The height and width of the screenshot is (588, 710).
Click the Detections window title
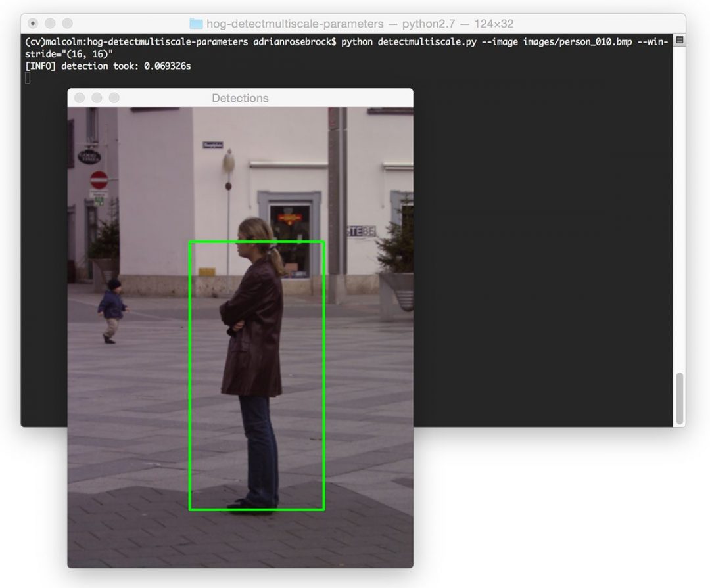(x=240, y=98)
